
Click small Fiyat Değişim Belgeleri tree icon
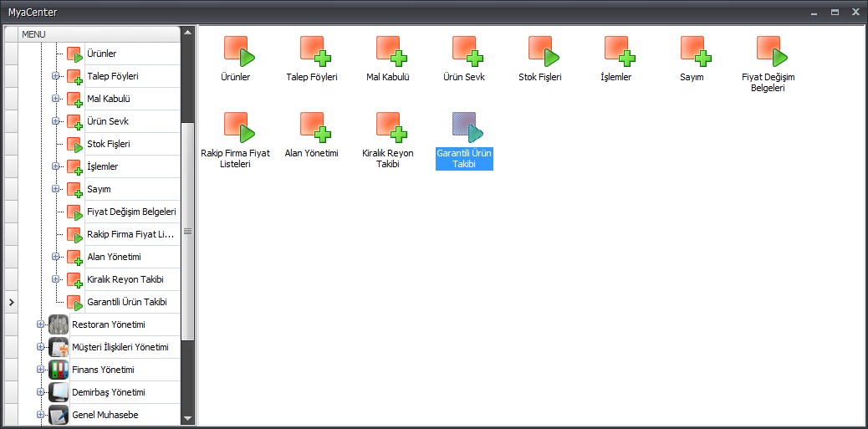(74, 212)
